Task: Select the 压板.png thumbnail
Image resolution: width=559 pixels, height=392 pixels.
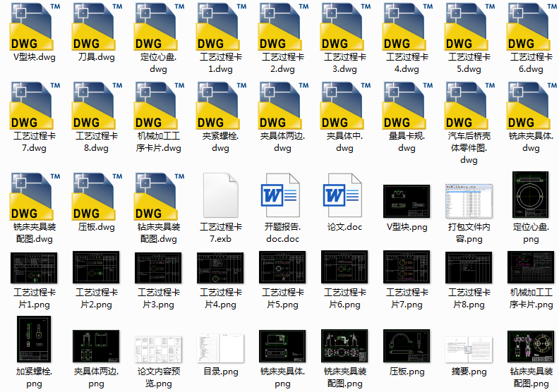Action: click(407, 345)
